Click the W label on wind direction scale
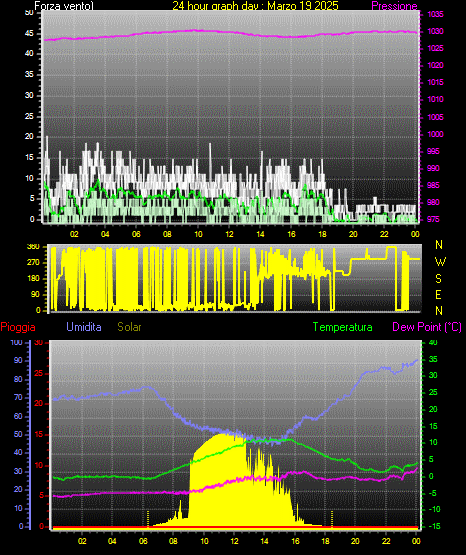 (440, 262)
